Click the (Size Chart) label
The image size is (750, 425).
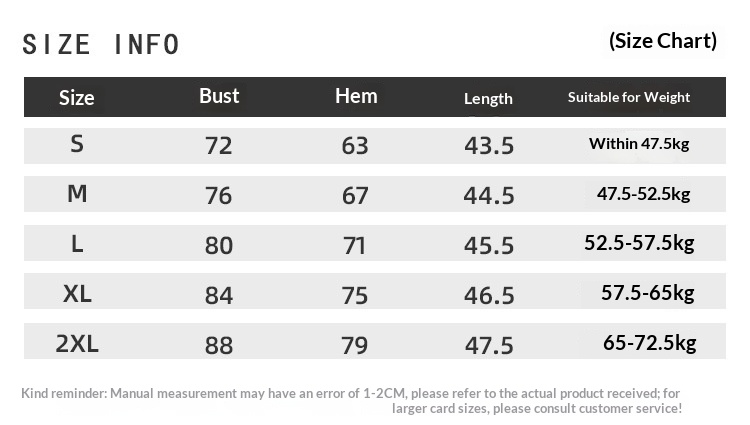662,41
